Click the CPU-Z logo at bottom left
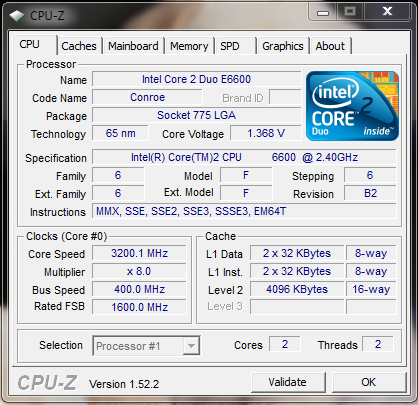The width and height of the screenshot is (418, 405). [x=47, y=383]
